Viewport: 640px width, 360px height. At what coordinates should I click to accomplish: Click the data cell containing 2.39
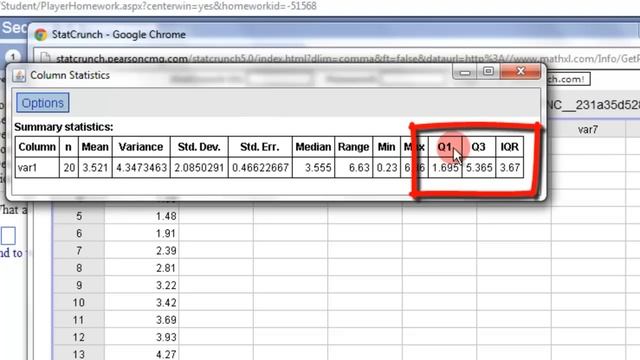tap(142, 251)
